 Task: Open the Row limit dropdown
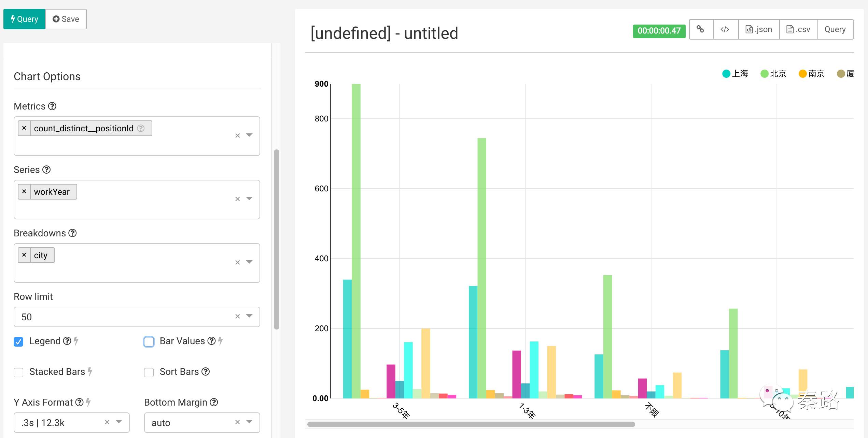click(x=249, y=316)
